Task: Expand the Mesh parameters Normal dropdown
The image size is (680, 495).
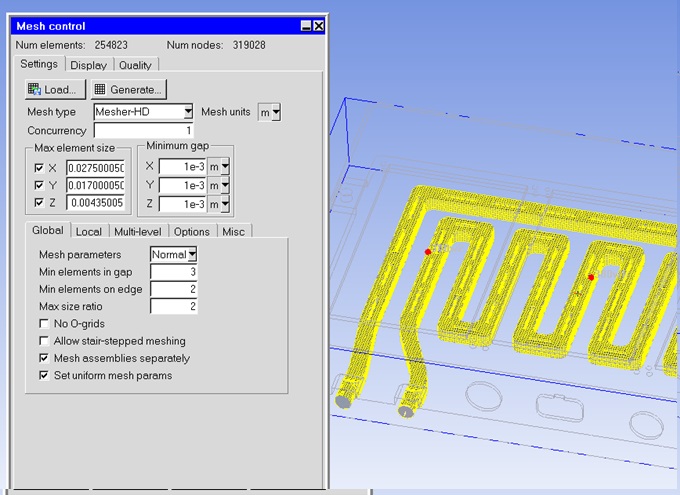Action: 192,255
